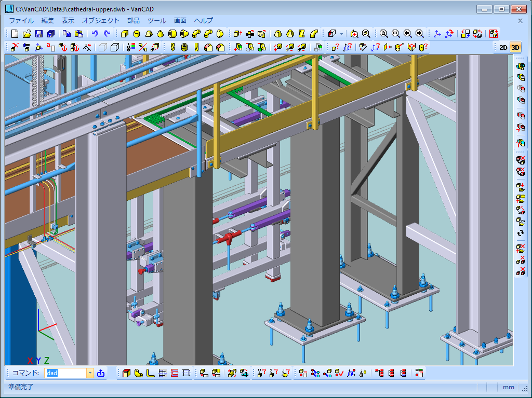The width and height of the screenshot is (532, 398).
Task: Toggle the wireframe cube display icon
Action: [x=103, y=47]
